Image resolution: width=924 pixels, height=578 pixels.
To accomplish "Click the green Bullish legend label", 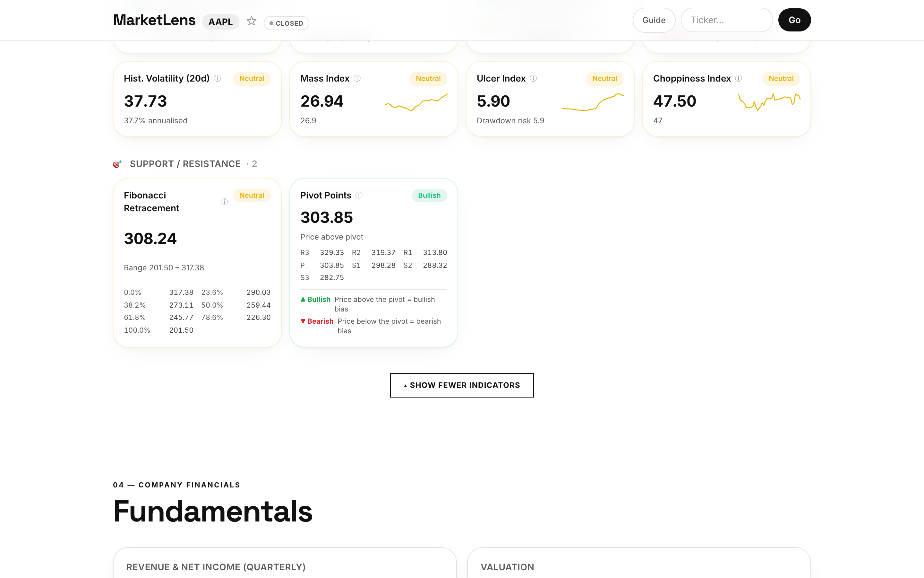I will point(315,299).
